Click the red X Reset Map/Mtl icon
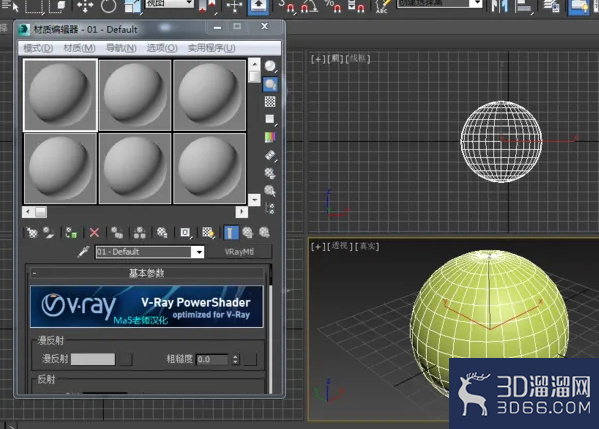The width and height of the screenshot is (599, 429). 94,232
